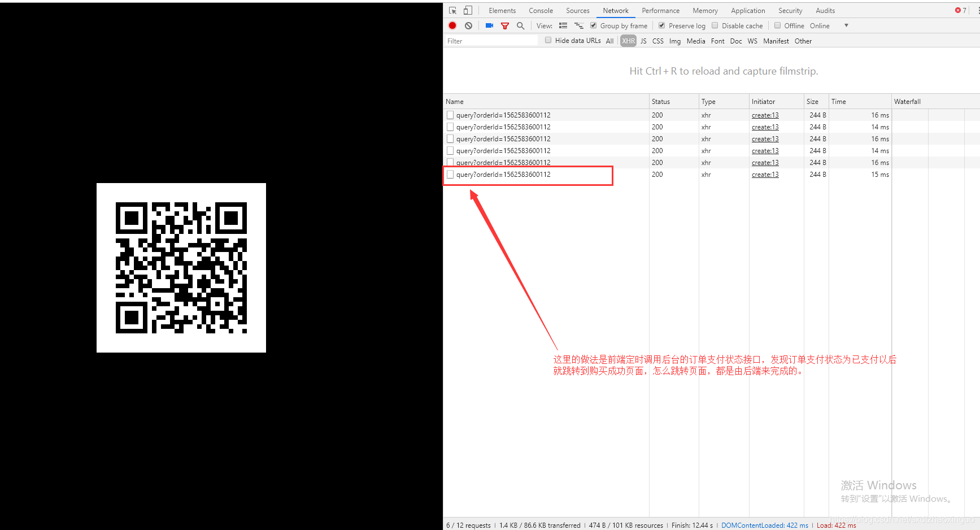This screenshot has width=980, height=530.
Task: Go to the Sources tab
Action: [x=577, y=11]
